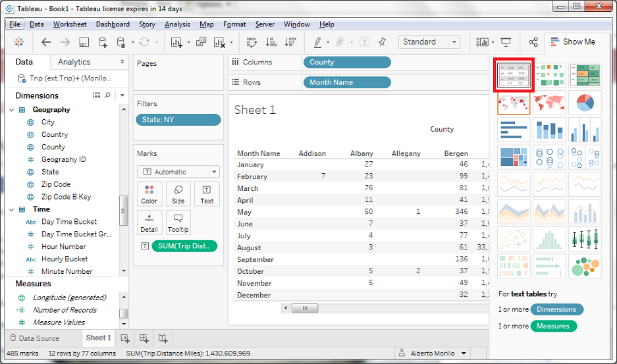Select the highlight table chart in Show Me
The width and height of the screenshot is (617, 364).
coord(585,75)
